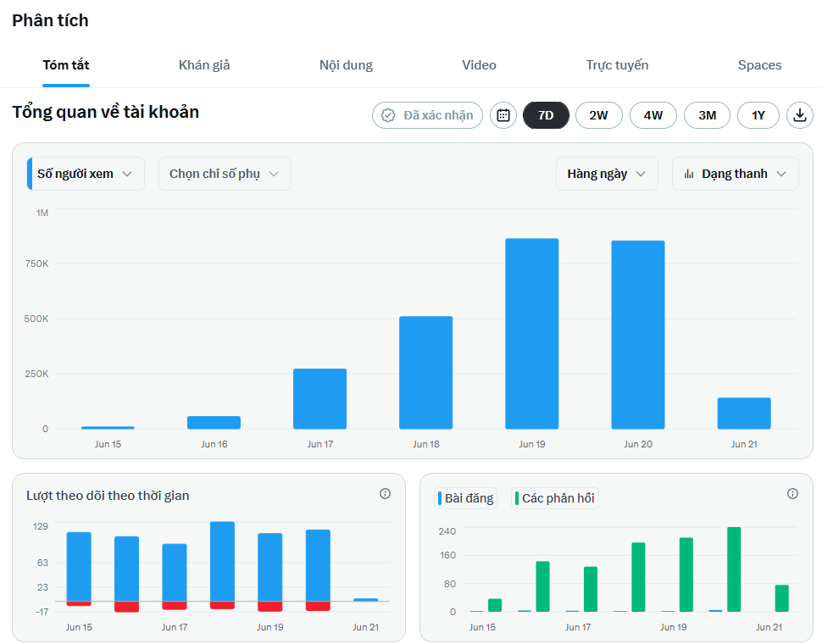Screen dimensions: 822x644
Task: Click the Jun 16 viewers bar
Action: click(214, 422)
